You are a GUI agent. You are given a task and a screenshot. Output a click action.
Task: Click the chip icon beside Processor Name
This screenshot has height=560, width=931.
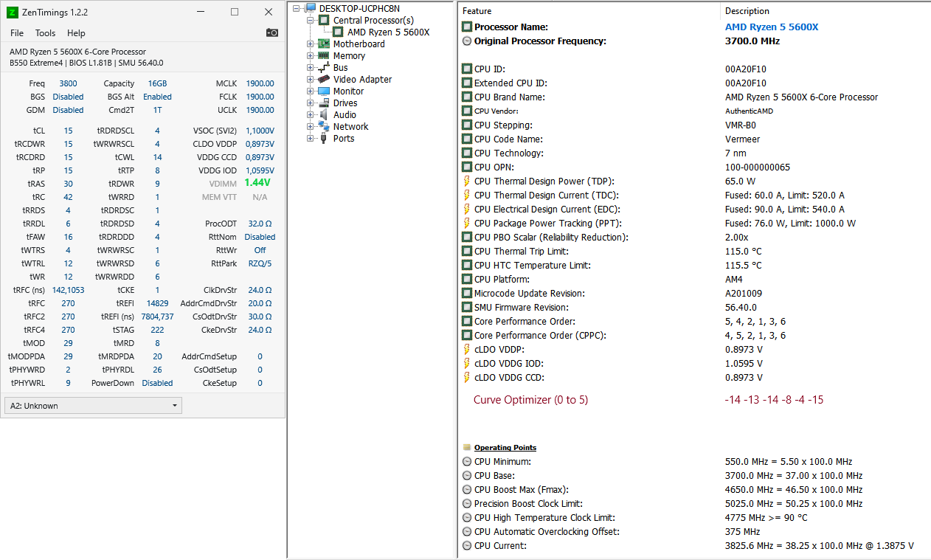(x=466, y=27)
